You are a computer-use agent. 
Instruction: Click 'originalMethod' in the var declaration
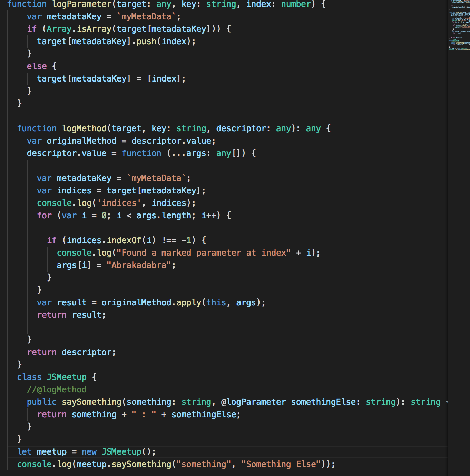[x=81, y=141]
